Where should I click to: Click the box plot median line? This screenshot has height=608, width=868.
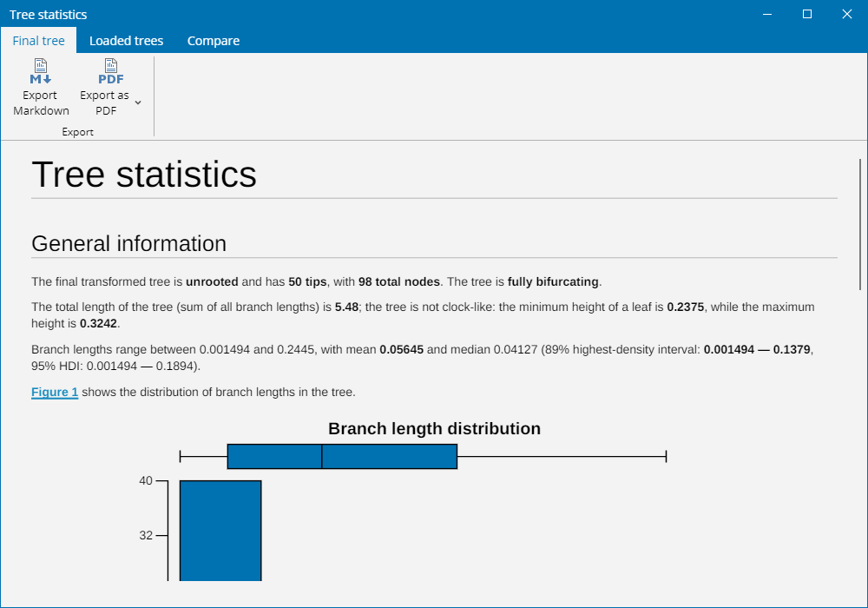coord(322,456)
